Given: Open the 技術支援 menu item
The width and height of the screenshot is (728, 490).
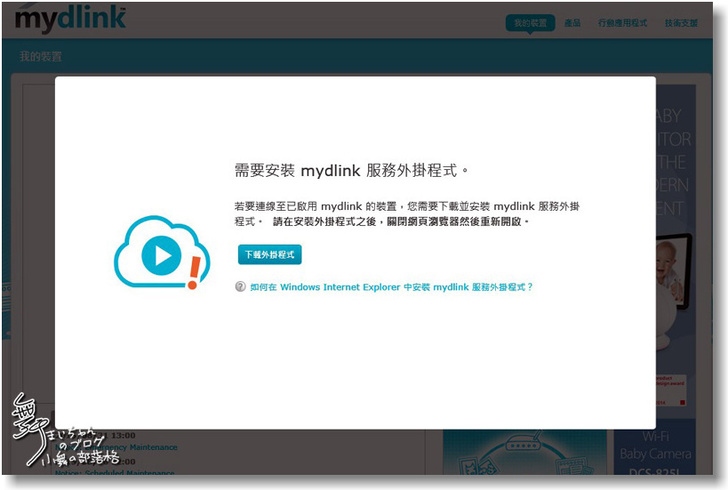Looking at the screenshot, I should (681, 23).
